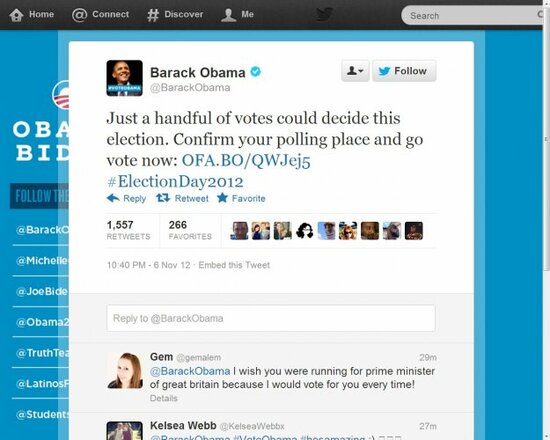550x440 pixels.
Task: Click the Twitter bird logo in top bar
Action: 324,14
